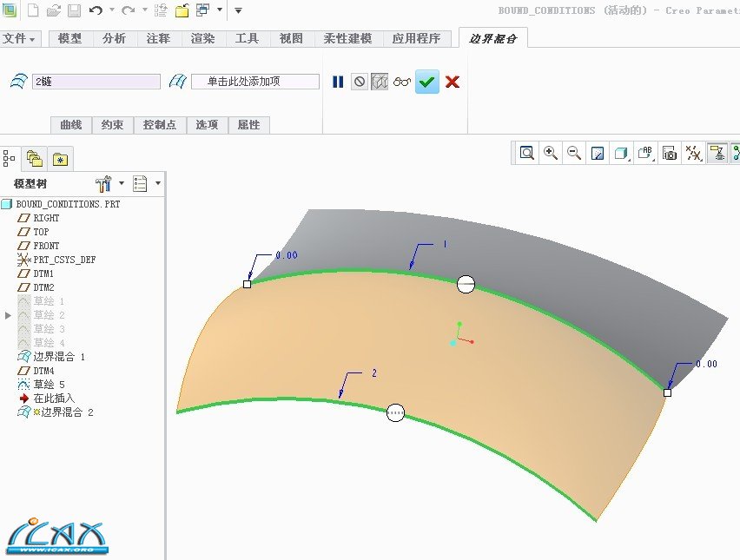Click the green checkmark to accept the feature
Viewport: 740px width, 560px height.
pyautogui.click(x=426, y=82)
